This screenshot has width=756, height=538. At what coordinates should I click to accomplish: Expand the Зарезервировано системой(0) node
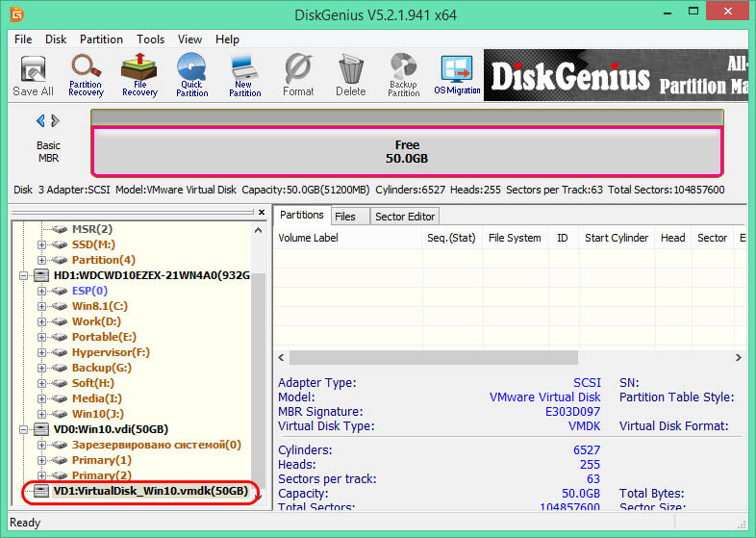point(42,445)
